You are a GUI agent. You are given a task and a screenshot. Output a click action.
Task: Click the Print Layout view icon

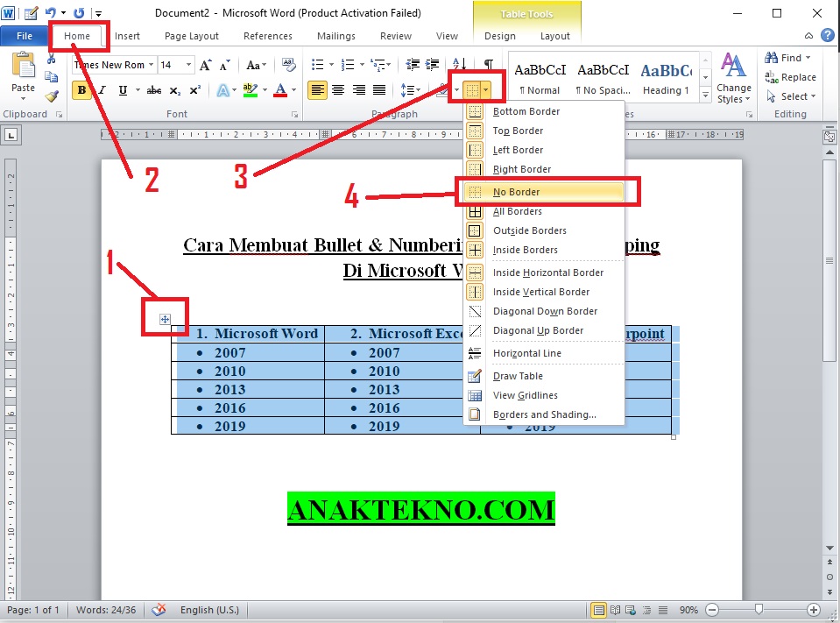click(x=599, y=610)
